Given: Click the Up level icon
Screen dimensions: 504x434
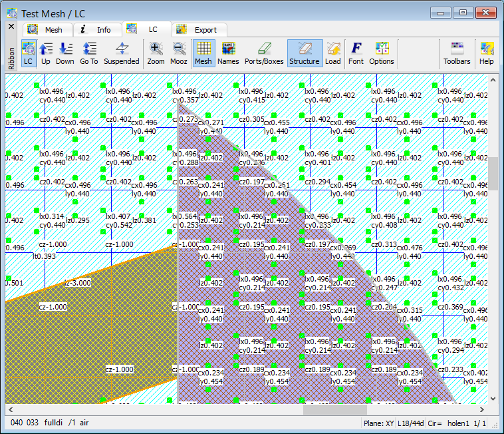Looking at the screenshot, I should click(46, 53).
